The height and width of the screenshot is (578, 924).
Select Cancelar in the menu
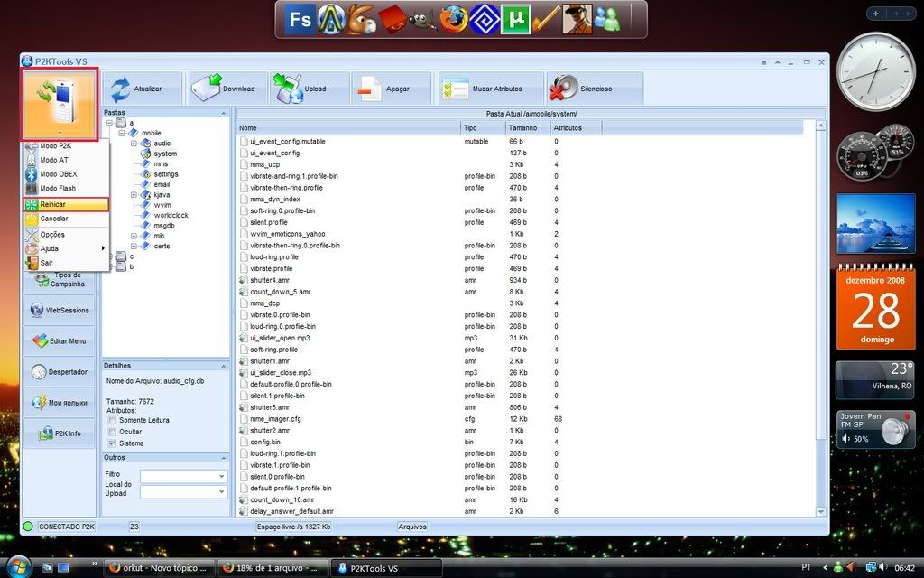tap(67, 219)
